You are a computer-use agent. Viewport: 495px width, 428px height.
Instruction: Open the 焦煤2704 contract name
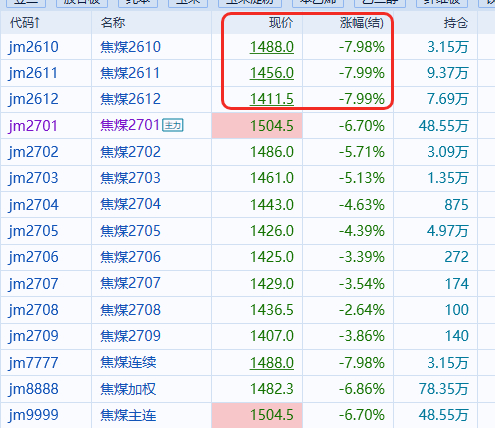130,204
